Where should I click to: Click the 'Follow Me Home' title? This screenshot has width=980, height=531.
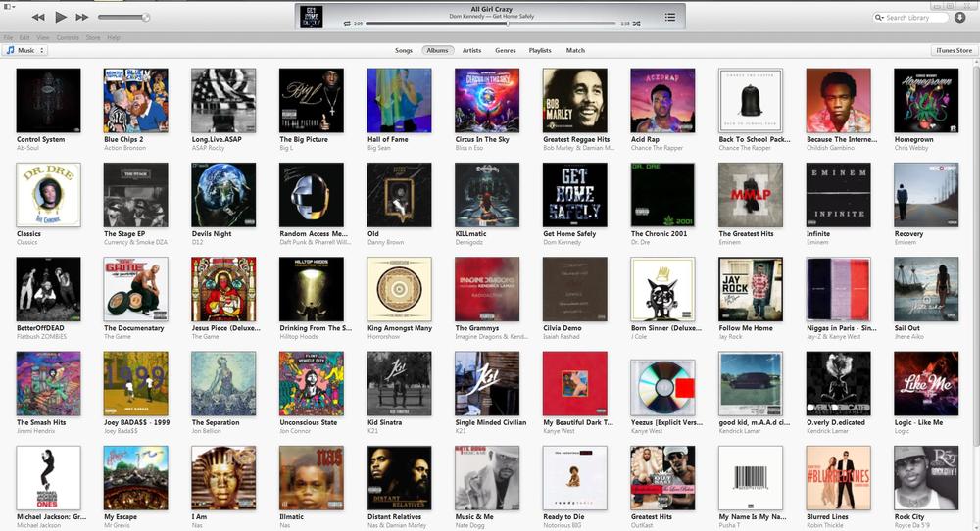pos(746,328)
